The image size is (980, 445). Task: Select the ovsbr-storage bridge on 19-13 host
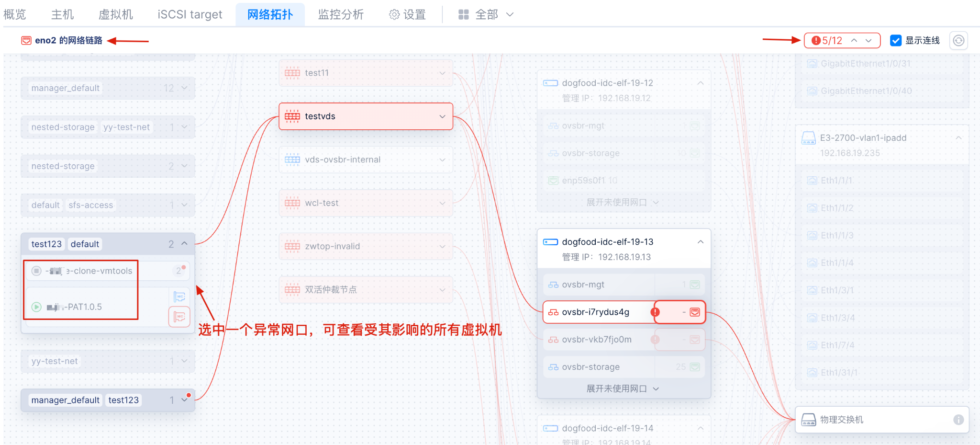590,367
